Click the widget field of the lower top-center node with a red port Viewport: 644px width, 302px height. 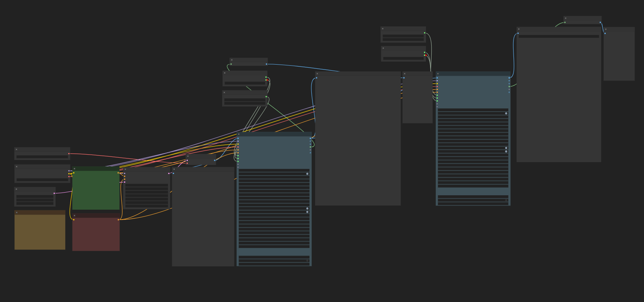pyautogui.click(x=403, y=59)
